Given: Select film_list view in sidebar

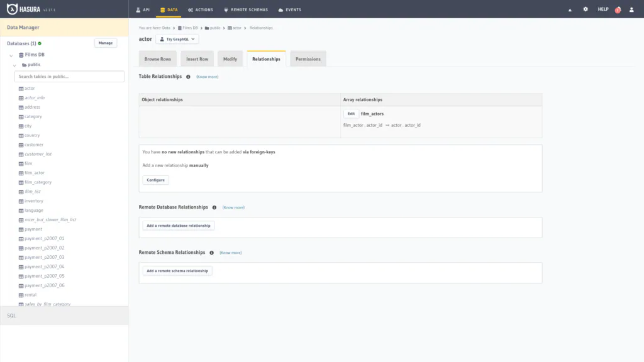Looking at the screenshot, I should click(x=33, y=192).
